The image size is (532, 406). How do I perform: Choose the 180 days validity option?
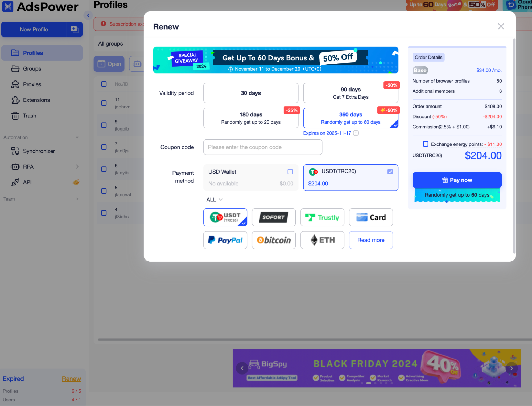250,118
